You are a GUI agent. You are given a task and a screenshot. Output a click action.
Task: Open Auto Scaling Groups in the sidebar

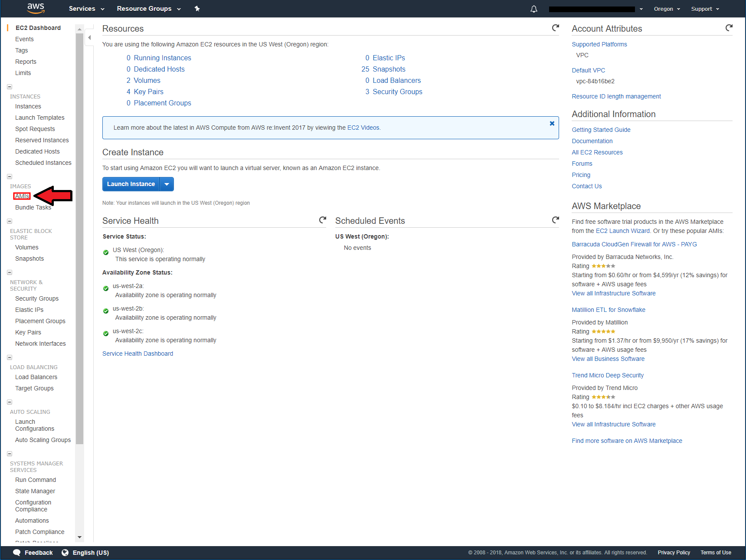(43, 440)
